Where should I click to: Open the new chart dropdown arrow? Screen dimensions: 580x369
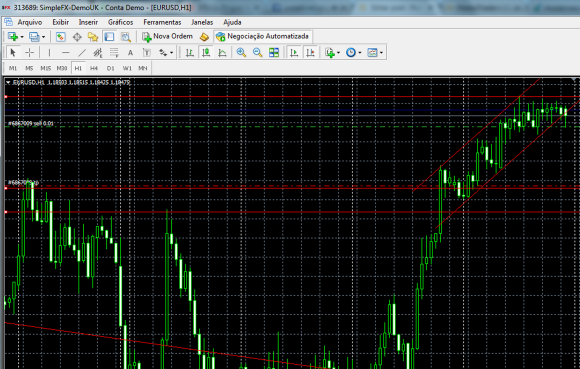(x=22, y=37)
